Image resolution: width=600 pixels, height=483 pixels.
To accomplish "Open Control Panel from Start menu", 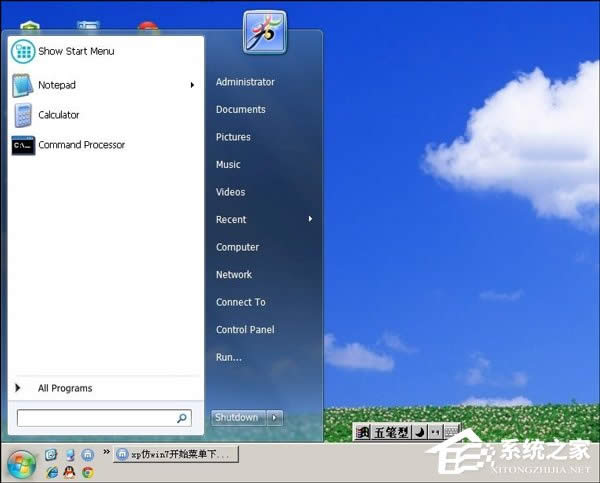I will pyautogui.click(x=245, y=330).
